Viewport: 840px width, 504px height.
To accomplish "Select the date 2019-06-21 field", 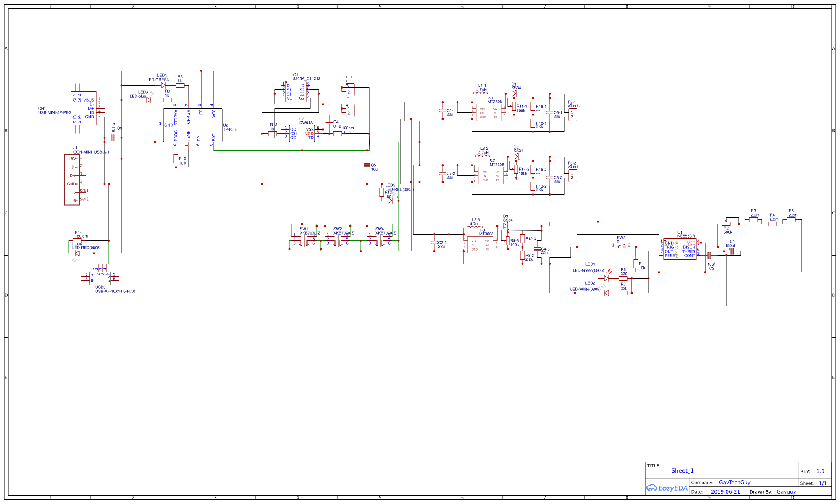I will click(725, 492).
